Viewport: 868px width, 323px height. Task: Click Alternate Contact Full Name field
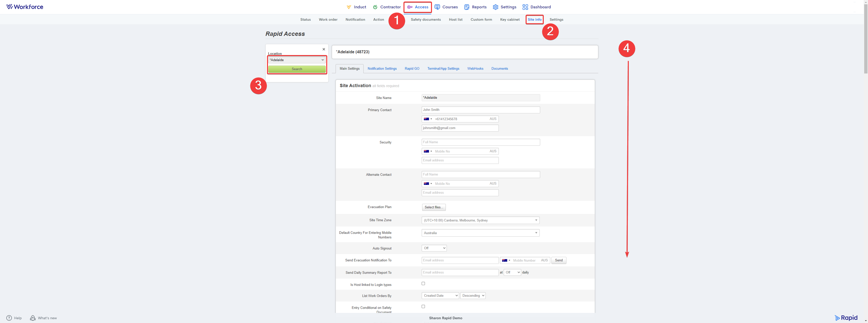[x=480, y=175]
